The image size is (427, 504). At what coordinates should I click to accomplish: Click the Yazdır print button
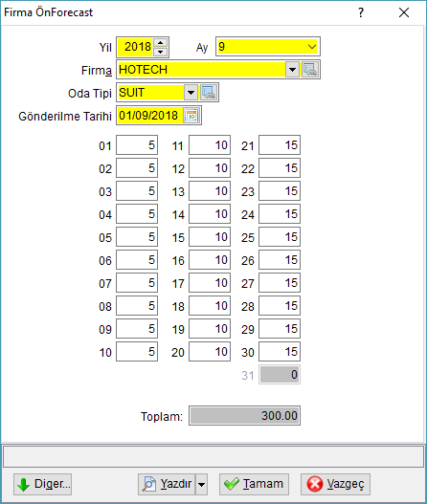pyautogui.click(x=168, y=484)
